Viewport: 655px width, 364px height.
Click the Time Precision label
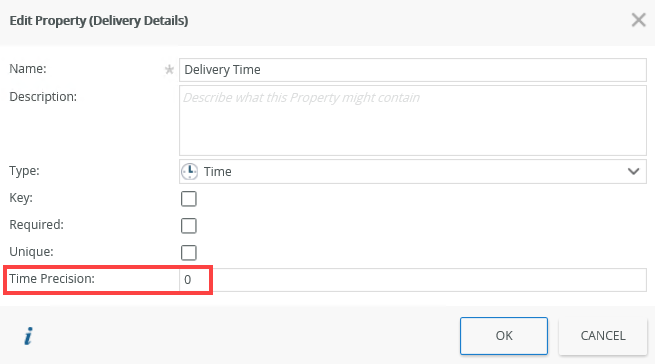click(x=52, y=279)
